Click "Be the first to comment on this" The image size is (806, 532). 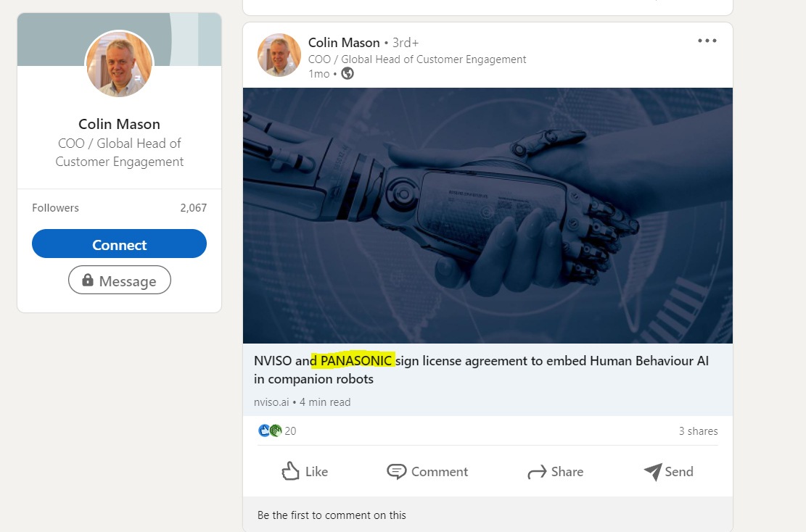332,515
